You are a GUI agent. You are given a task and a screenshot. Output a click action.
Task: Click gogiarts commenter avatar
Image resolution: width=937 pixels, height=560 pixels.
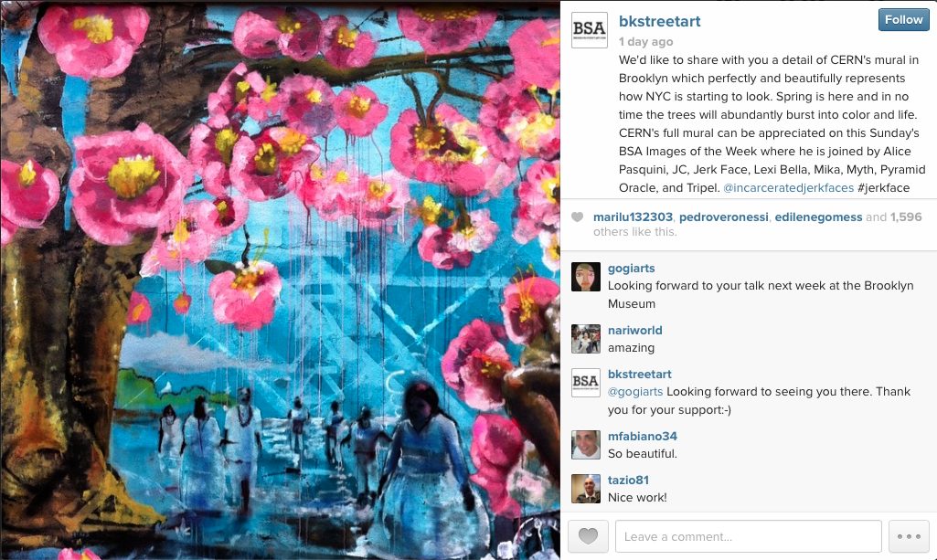tap(586, 277)
